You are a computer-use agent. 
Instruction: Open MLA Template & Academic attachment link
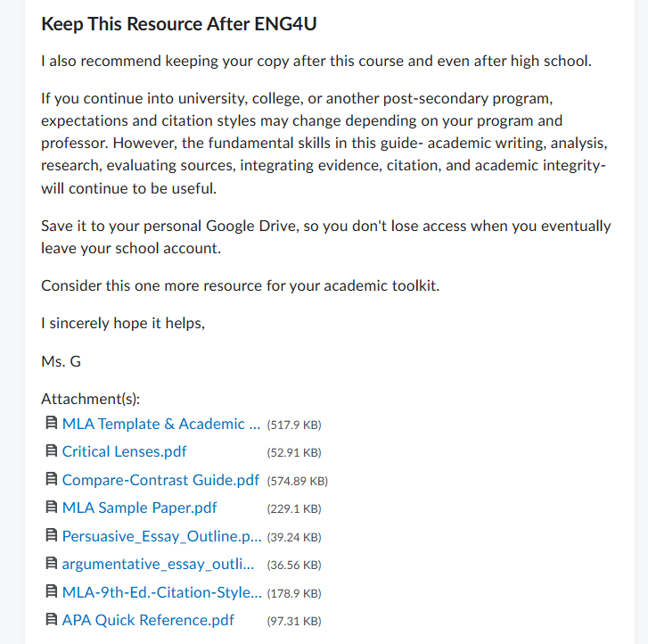pyautogui.click(x=161, y=424)
